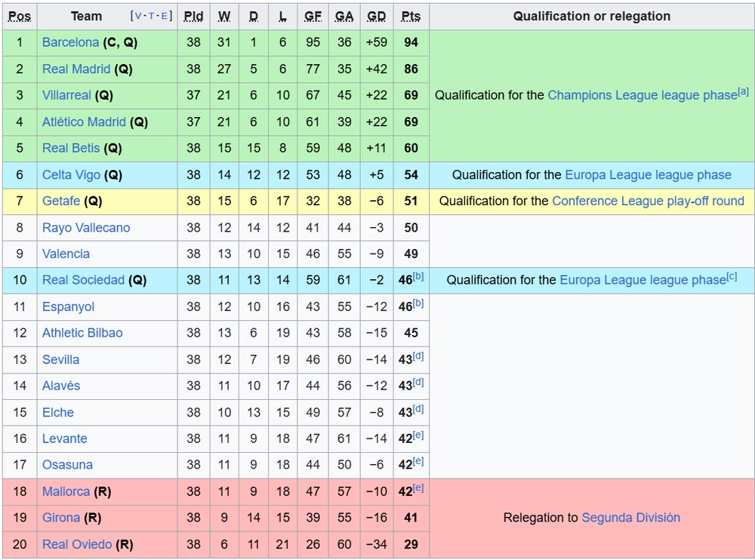Click the T talk template link
This screenshot has height=560, width=755.
click(151, 16)
